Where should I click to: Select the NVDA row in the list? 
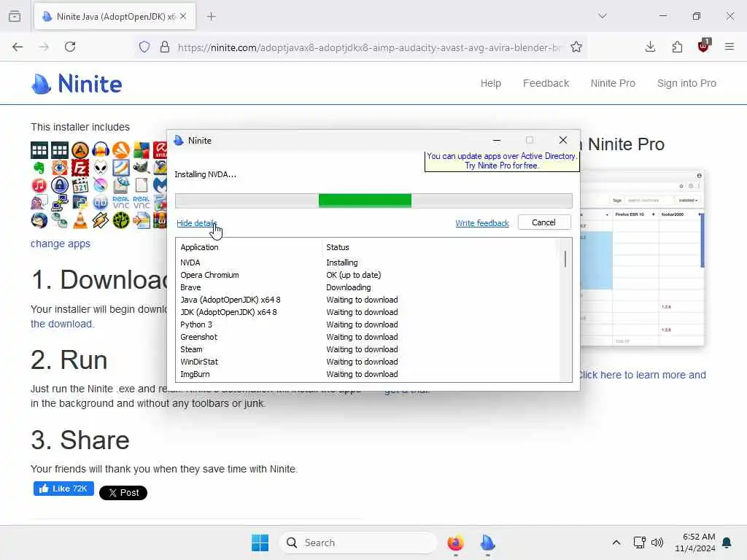click(366, 262)
